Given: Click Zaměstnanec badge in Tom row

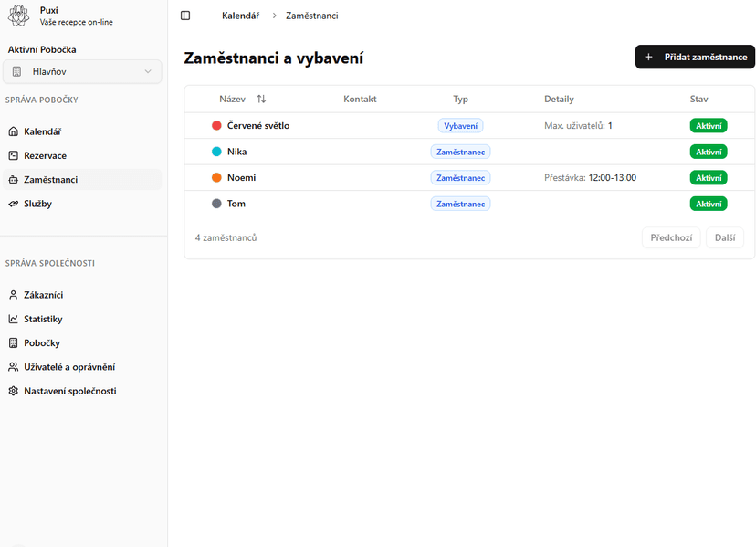Looking at the screenshot, I should pyautogui.click(x=460, y=204).
